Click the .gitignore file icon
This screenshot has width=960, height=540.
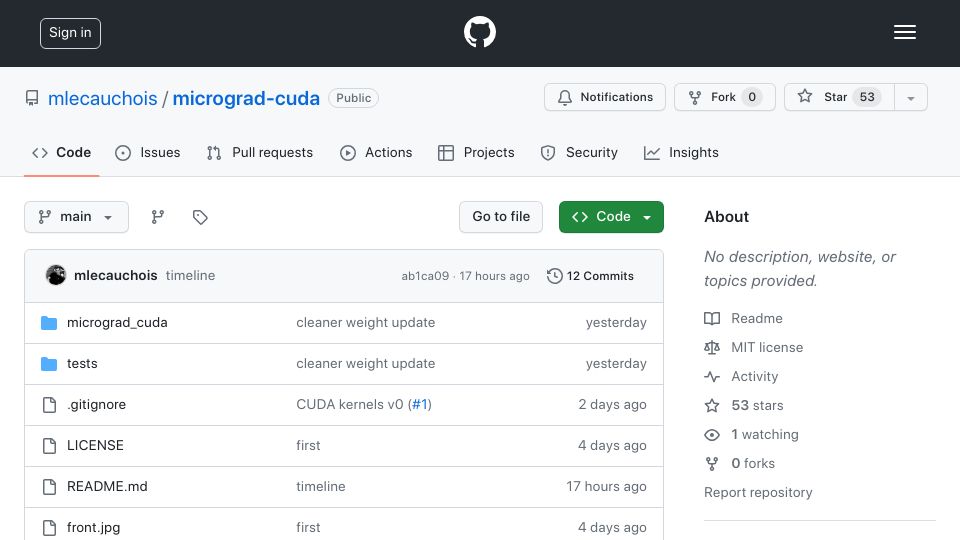tap(49, 405)
